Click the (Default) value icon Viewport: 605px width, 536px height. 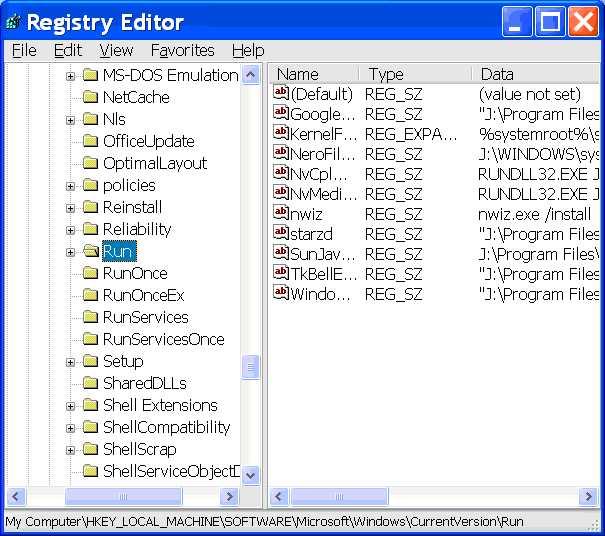[x=281, y=94]
